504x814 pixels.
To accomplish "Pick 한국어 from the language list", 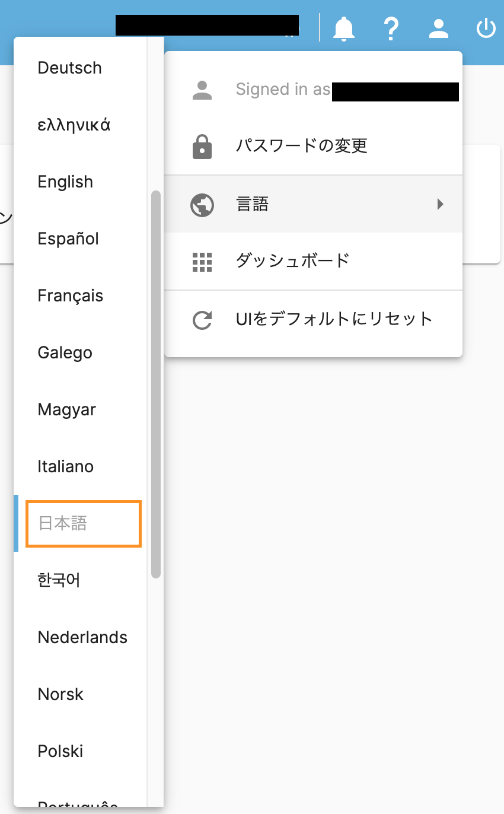I will tap(81, 580).
